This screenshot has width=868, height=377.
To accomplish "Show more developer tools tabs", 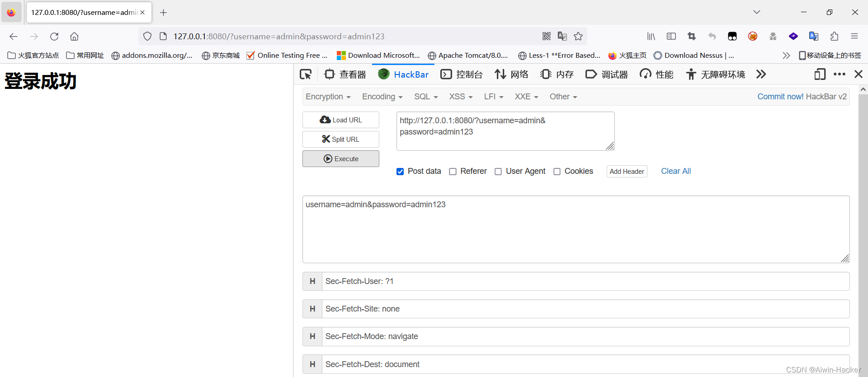I will coord(761,74).
